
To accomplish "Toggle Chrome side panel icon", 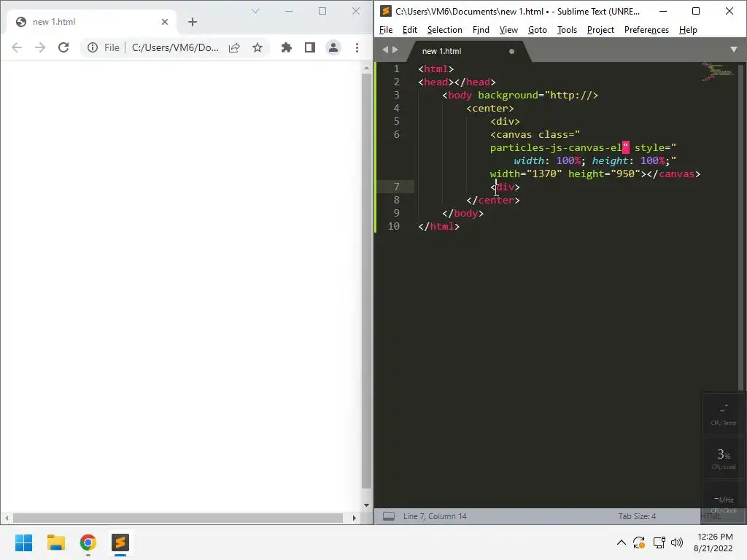I will coord(309,47).
